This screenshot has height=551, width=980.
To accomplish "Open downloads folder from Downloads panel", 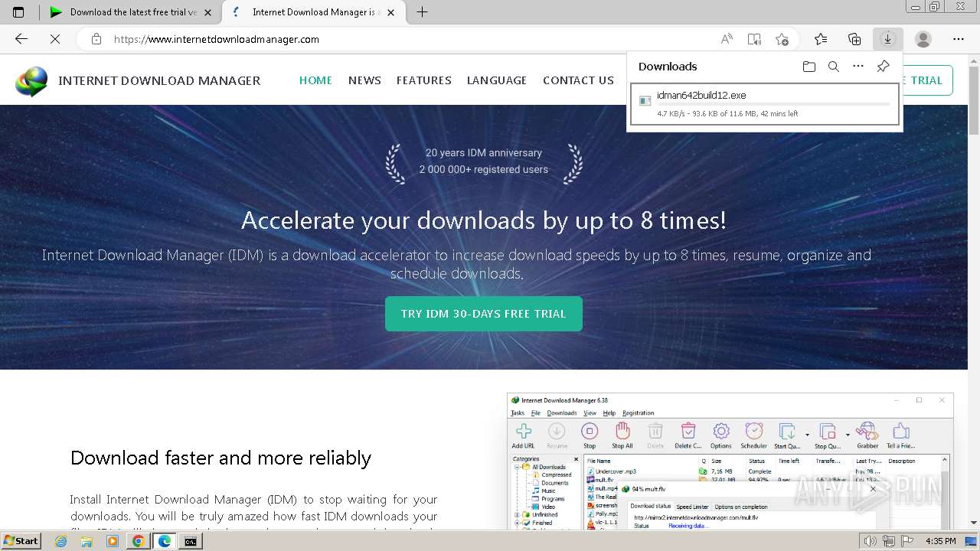I will pos(809,67).
